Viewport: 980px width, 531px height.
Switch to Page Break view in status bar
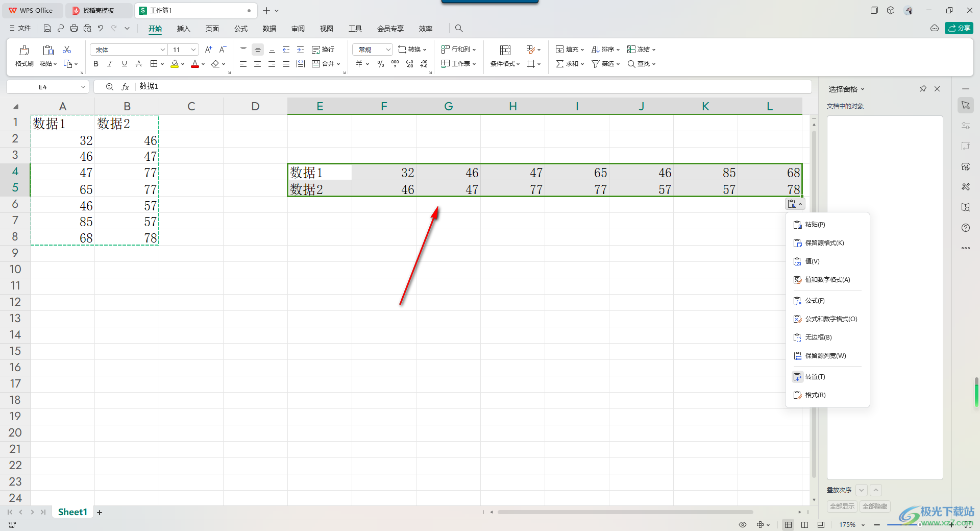[x=804, y=524]
